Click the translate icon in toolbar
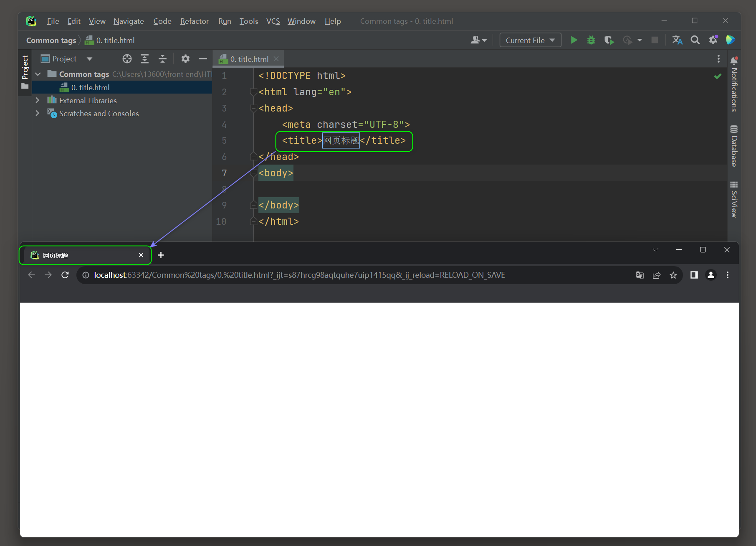 pos(677,40)
